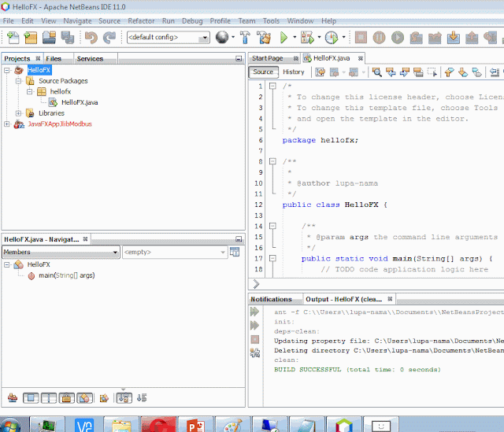
Task: Click the Save All toolbar icon
Action: click(68, 37)
